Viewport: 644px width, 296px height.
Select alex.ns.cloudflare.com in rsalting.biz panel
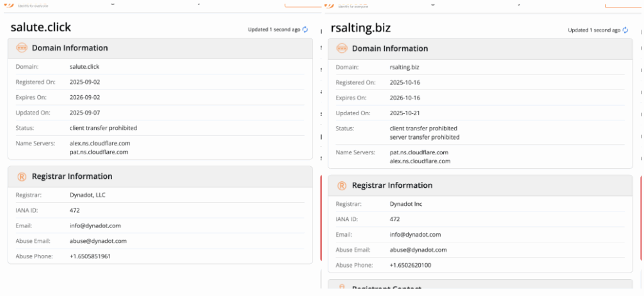(x=419, y=161)
